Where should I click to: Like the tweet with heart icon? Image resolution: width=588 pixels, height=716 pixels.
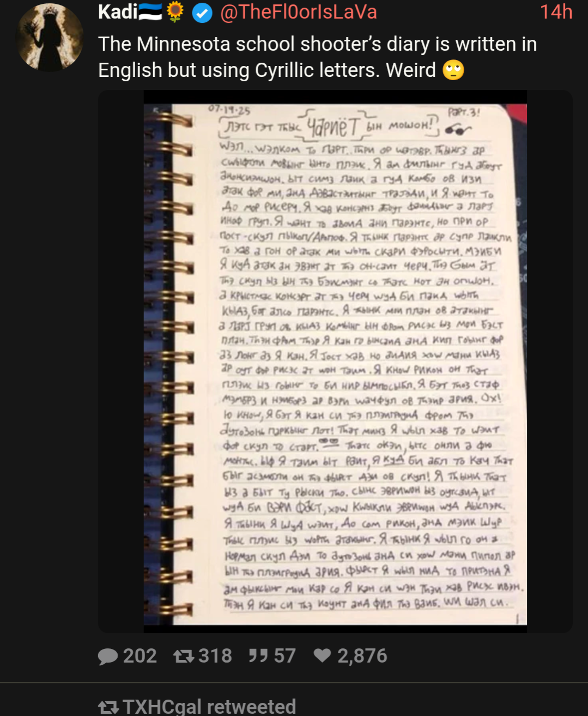(322, 655)
